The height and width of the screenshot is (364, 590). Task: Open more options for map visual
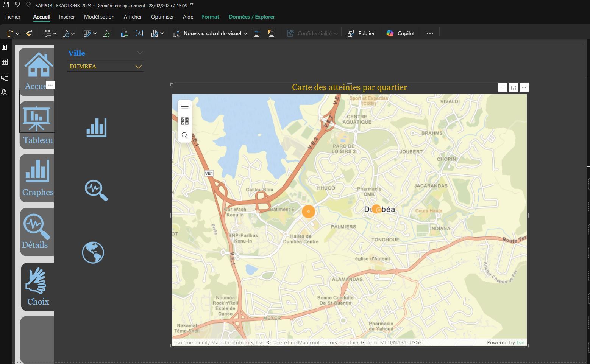(x=524, y=87)
